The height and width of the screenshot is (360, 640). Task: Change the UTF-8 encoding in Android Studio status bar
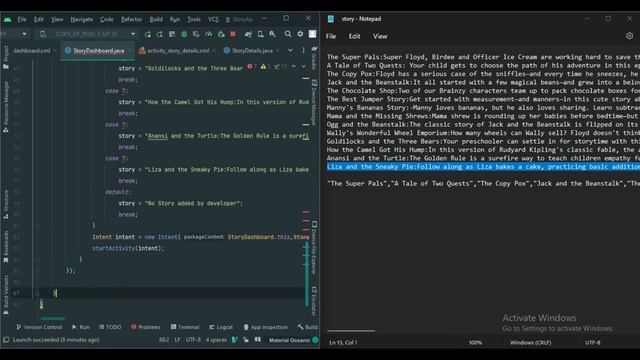193,340
